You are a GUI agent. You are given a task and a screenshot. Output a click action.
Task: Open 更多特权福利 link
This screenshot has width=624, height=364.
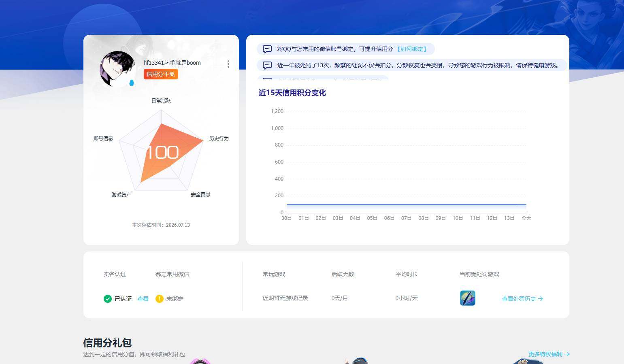pos(549,354)
